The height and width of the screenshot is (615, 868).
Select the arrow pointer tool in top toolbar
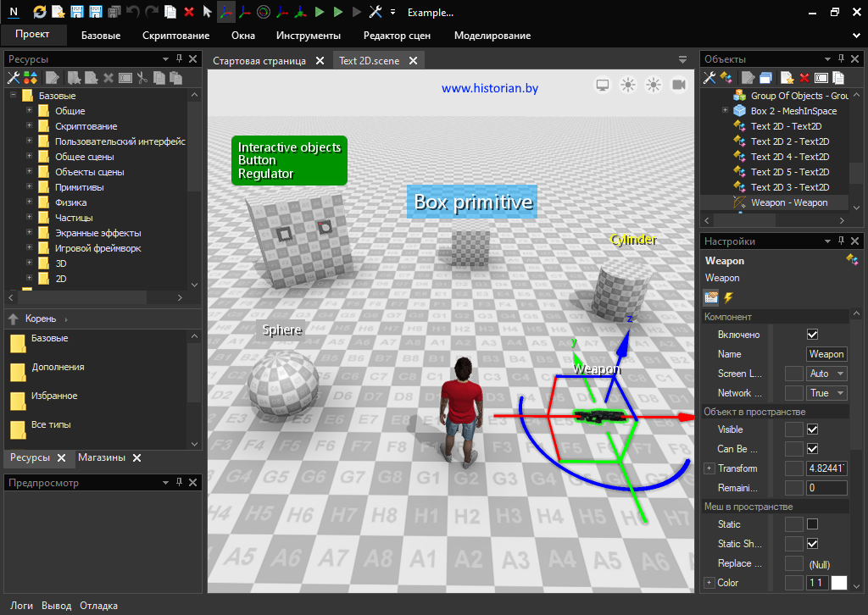207,12
